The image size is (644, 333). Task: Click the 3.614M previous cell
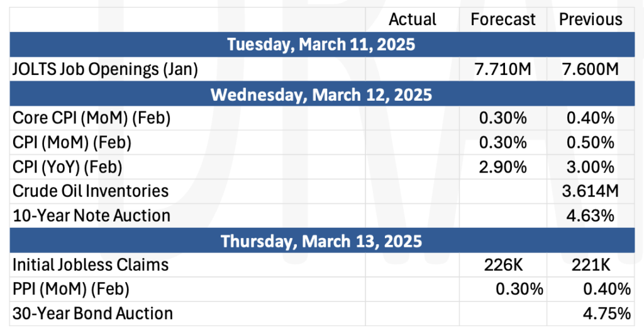pyautogui.click(x=590, y=191)
